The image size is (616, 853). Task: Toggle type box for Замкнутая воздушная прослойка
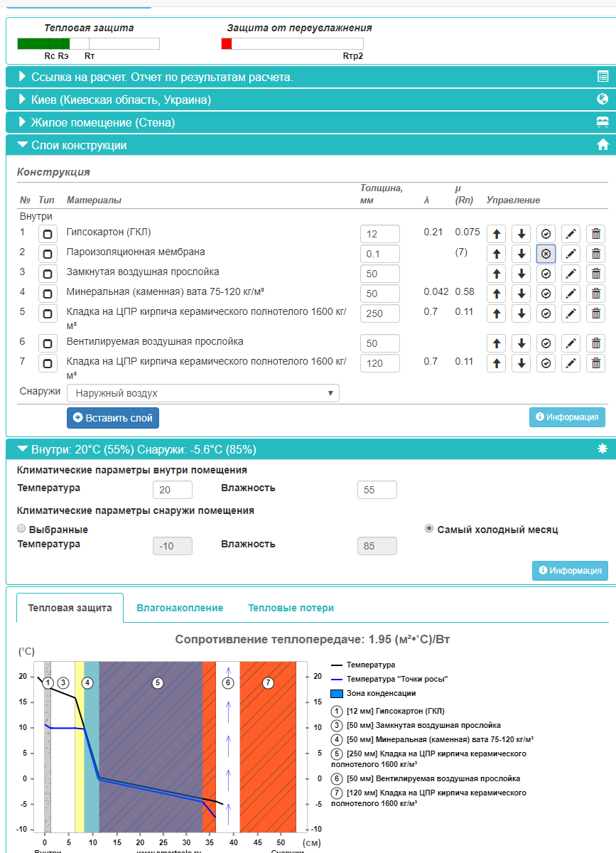coord(48,273)
